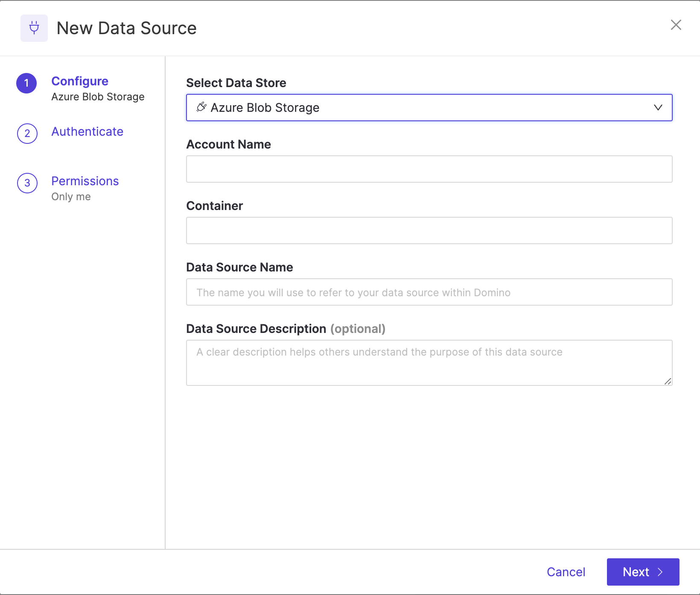Click the step 3 circle icon
Screen dimensions: 700x595
point(27,183)
